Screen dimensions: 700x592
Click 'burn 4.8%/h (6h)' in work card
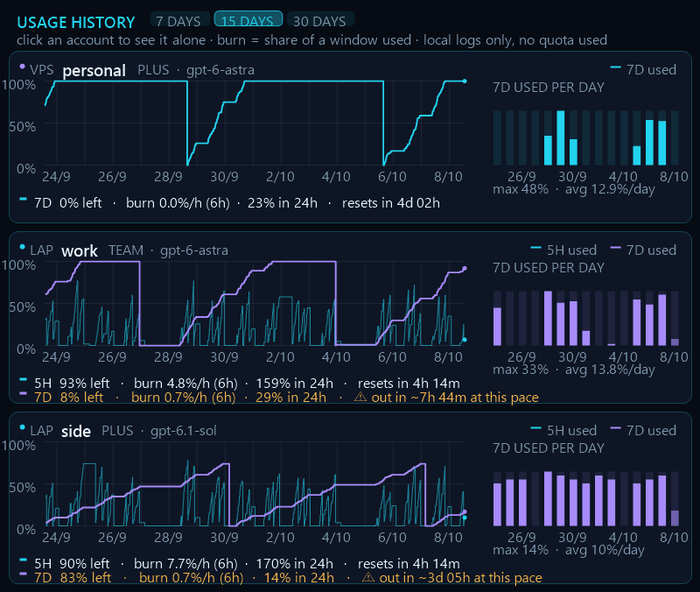(185, 384)
